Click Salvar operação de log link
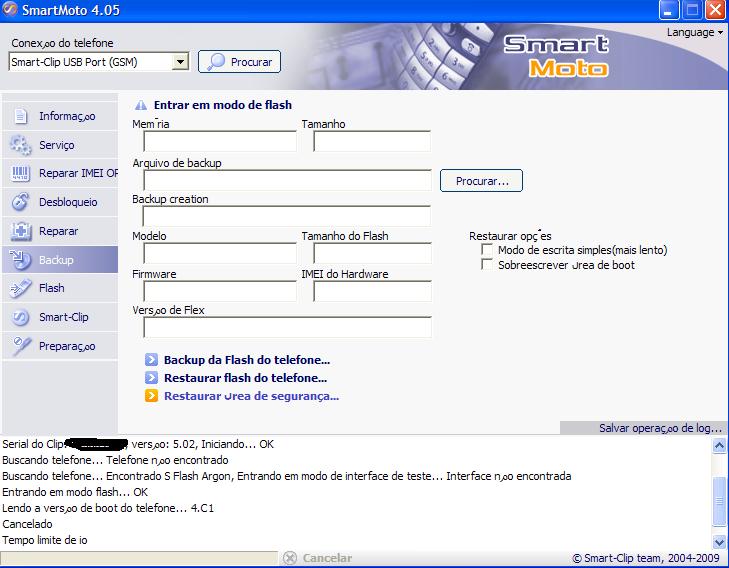Viewport: 729px width, 568px height. point(660,428)
